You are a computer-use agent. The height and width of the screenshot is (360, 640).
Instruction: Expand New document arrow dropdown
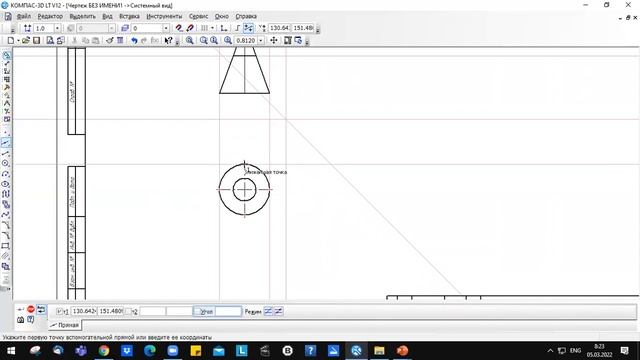tap(18, 40)
